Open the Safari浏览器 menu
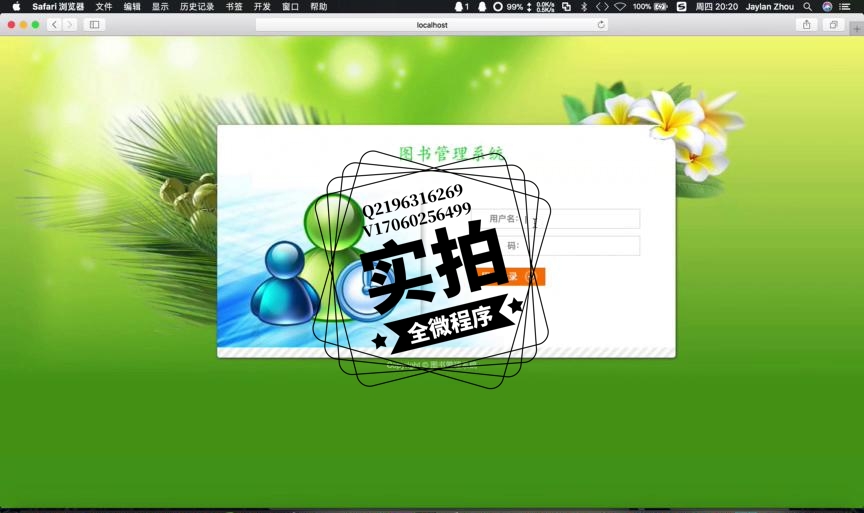This screenshot has width=864, height=513. click(x=58, y=7)
